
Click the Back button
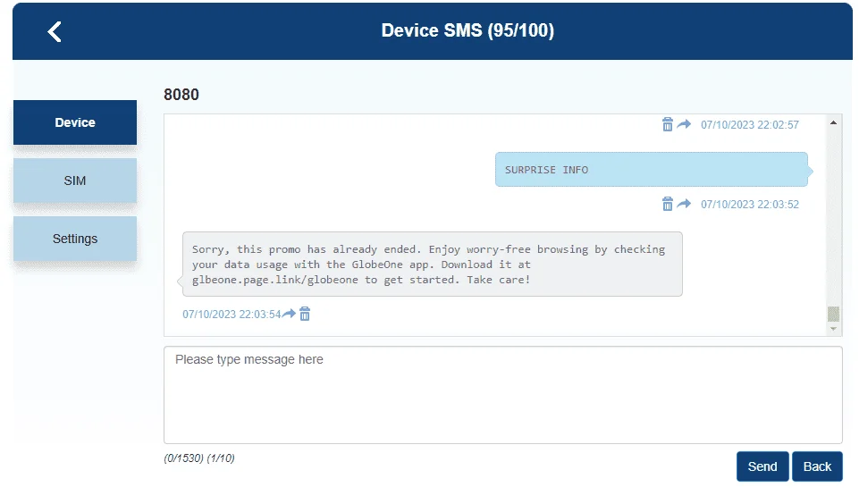(817, 466)
